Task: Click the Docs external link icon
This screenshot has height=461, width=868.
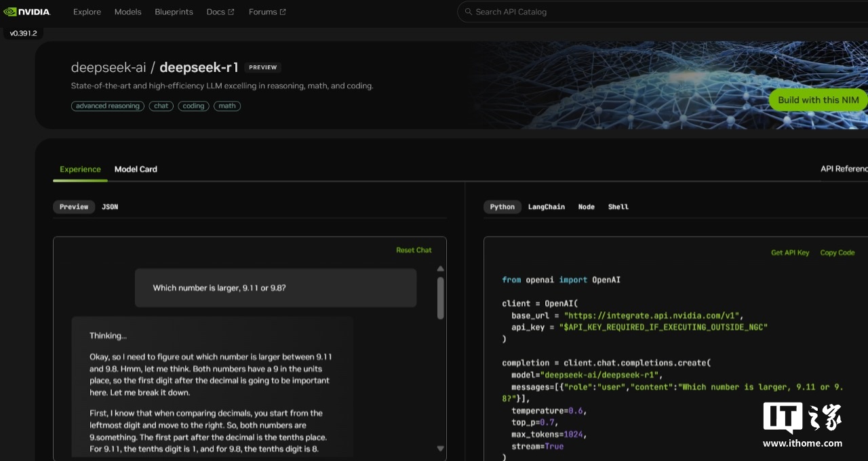Action: point(231,12)
